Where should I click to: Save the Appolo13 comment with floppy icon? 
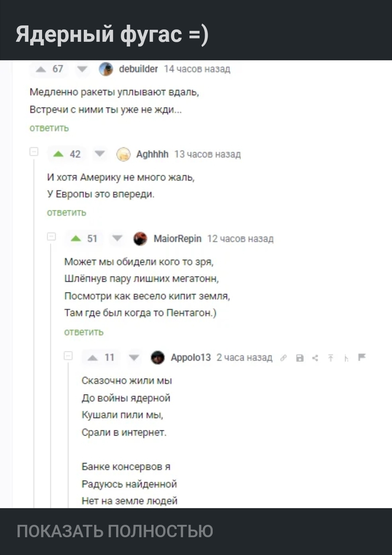pos(300,358)
